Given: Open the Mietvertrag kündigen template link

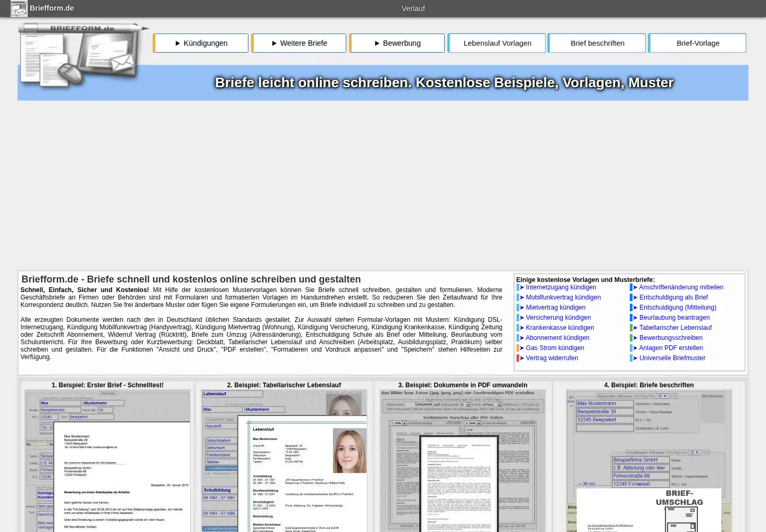Looking at the screenshot, I should coord(555,307).
